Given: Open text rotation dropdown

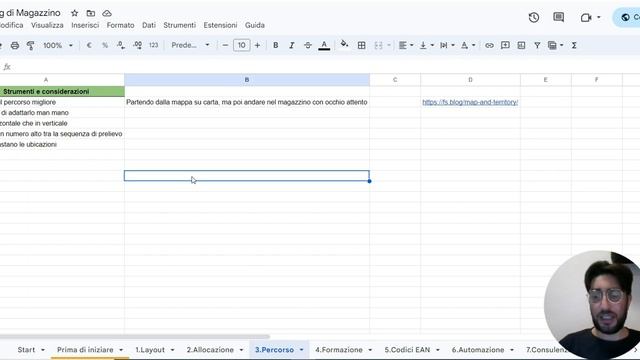Looking at the screenshot, I should tap(468, 45).
